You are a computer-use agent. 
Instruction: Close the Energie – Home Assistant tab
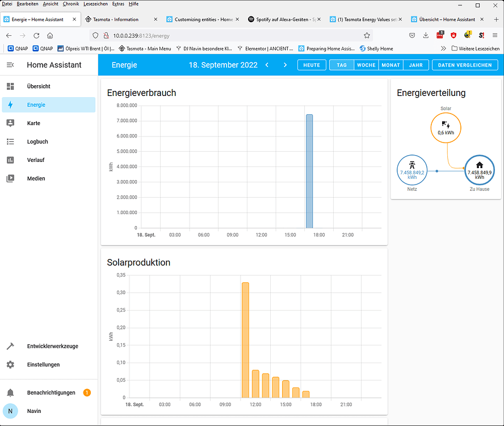pos(74,19)
